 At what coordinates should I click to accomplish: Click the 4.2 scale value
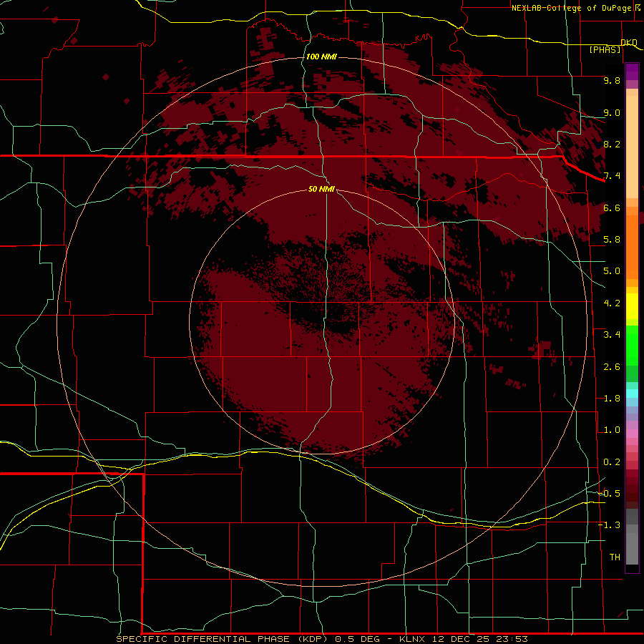[612, 303]
